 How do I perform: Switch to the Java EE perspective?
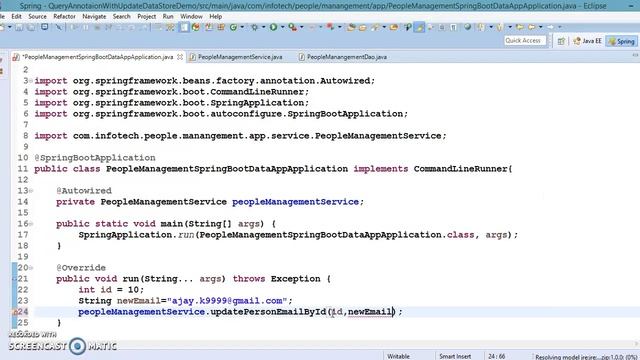click(x=587, y=41)
